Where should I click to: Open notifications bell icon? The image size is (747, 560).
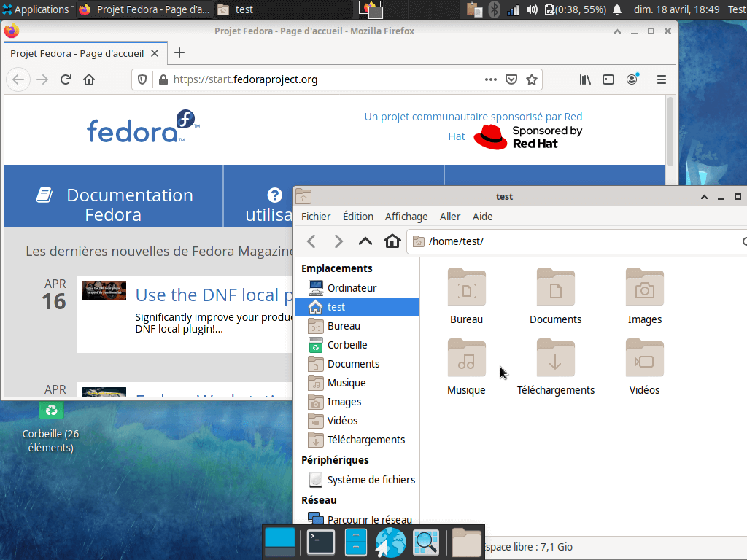[x=617, y=9]
